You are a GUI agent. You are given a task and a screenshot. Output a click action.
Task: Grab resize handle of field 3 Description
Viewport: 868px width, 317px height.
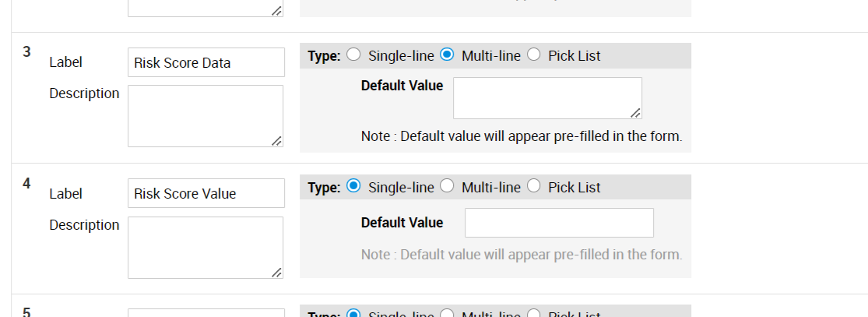pos(277,141)
